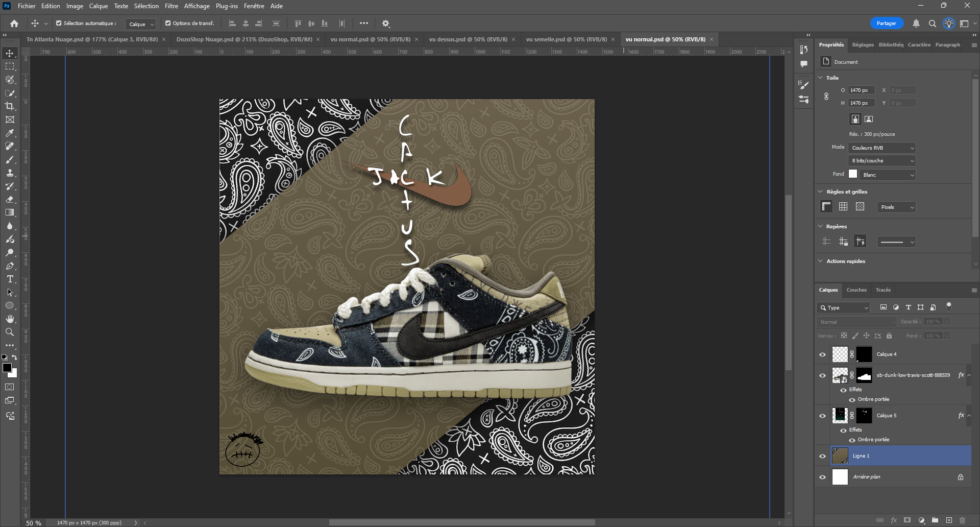This screenshot has width=980, height=527.
Task: Select the Type tool
Action: pyautogui.click(x=10, y=279)
